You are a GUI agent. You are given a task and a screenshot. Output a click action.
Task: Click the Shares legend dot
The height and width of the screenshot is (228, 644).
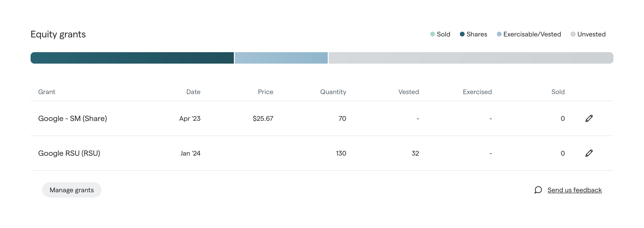tap(462, 34)
